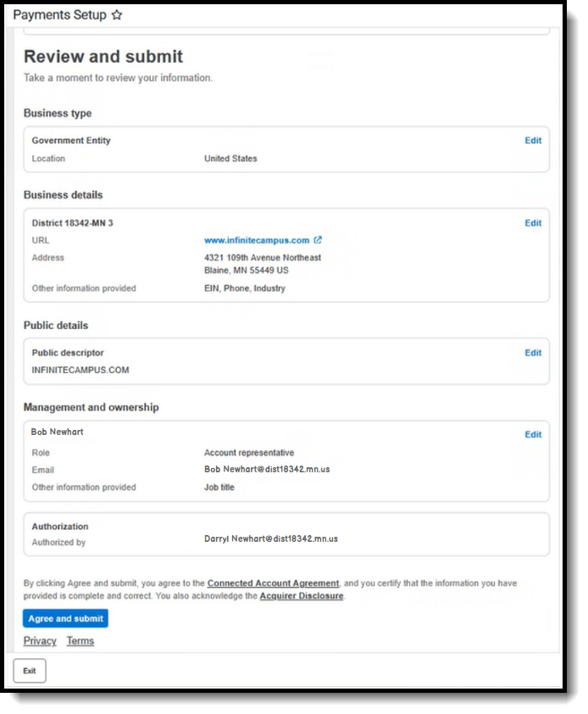This screenshot has width=588, height=714.
Task: Click the Bob Newhart email address
Action: click(x=267, y=470)
